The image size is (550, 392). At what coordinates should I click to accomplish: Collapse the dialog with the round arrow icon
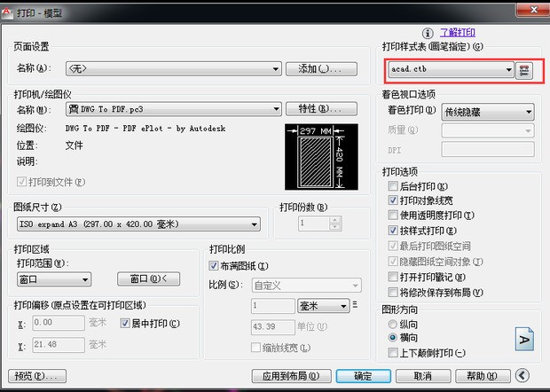click(x=522, y=375)
